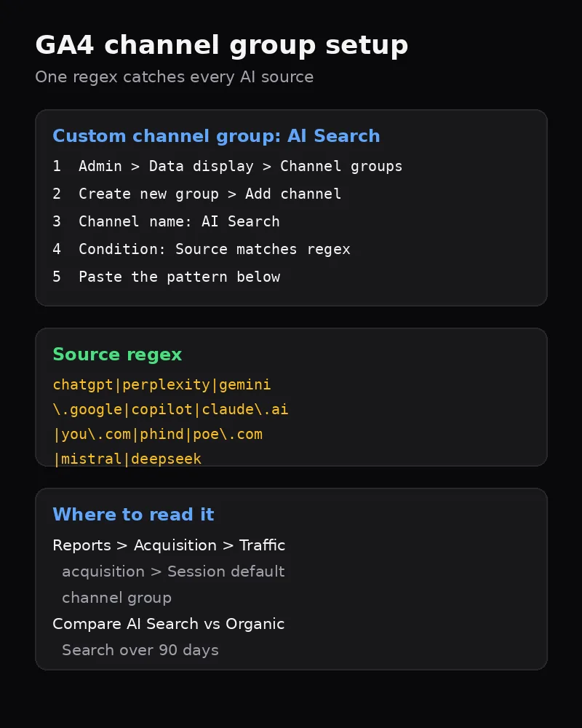Click the 'GA4 channel group setup' title
Screen dimensions: 582x728
[221, 46]
